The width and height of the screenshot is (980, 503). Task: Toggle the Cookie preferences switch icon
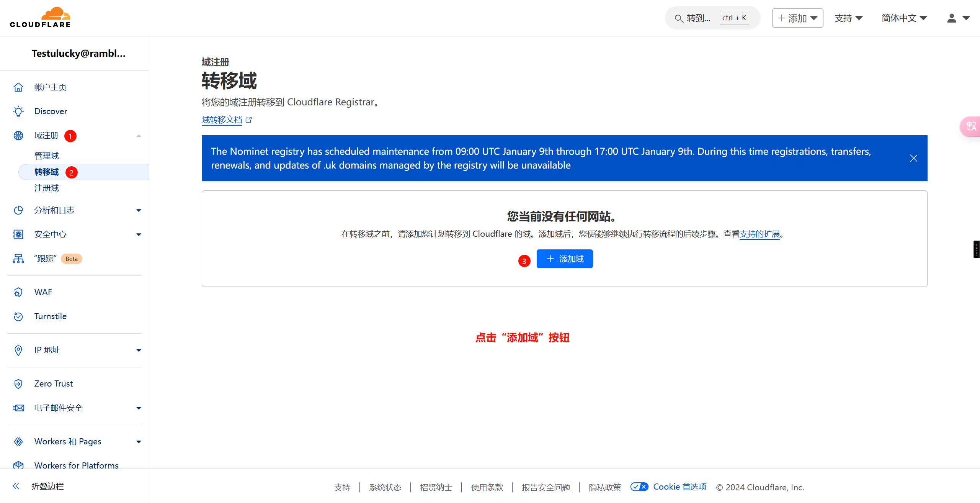pos(639,487)
